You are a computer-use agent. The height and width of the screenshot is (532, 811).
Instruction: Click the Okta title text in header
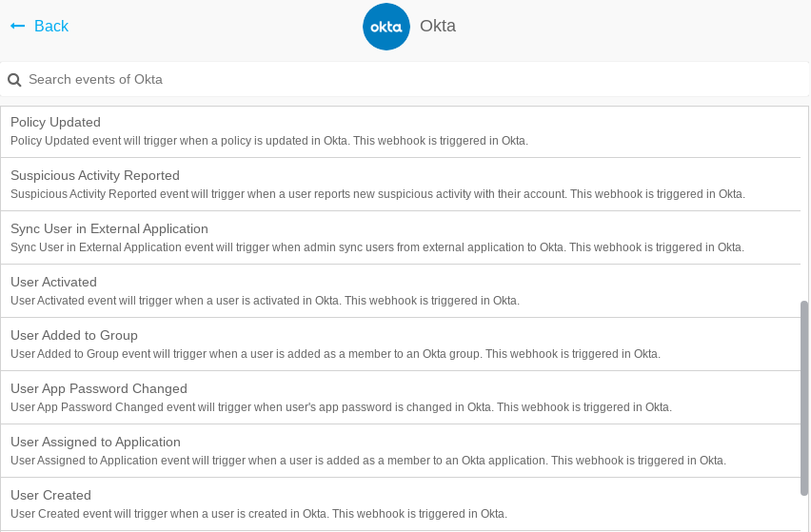(438, 26)
